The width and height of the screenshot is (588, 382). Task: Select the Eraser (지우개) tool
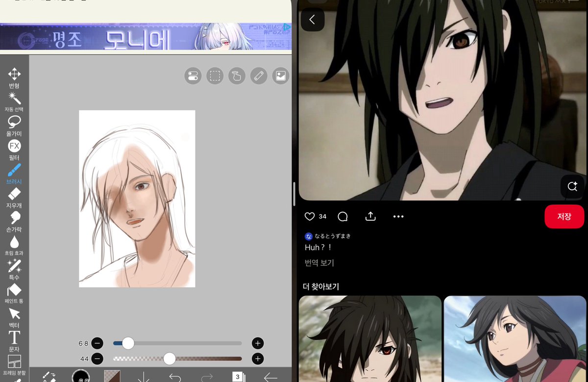point(14,198)
